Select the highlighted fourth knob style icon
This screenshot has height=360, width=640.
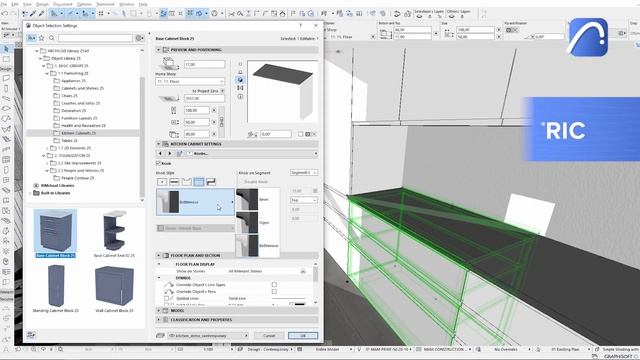199,182
